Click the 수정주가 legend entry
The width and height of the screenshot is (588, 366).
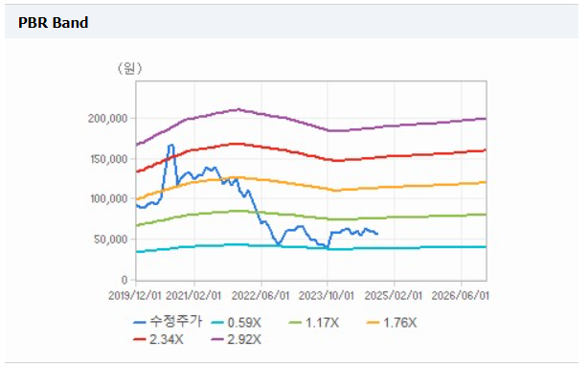click(168, 322)
